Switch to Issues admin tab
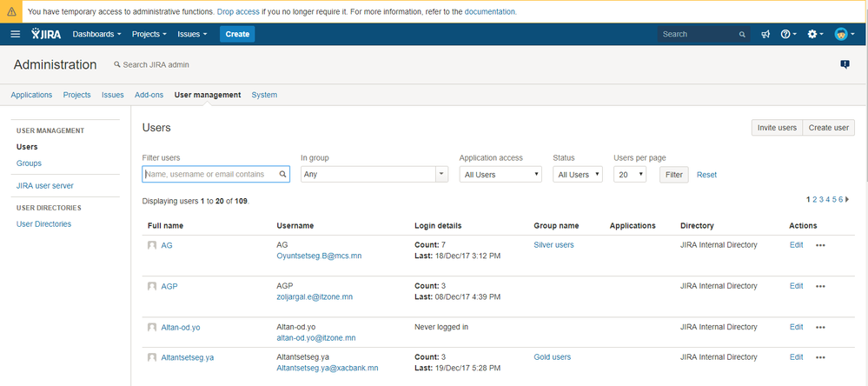868x386 pixels. pos(113,95)
